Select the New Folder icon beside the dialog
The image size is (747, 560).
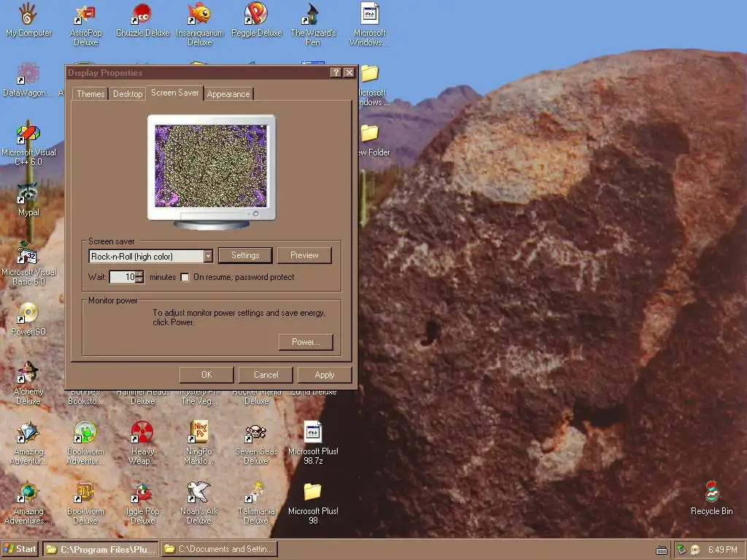coord(370,134)
